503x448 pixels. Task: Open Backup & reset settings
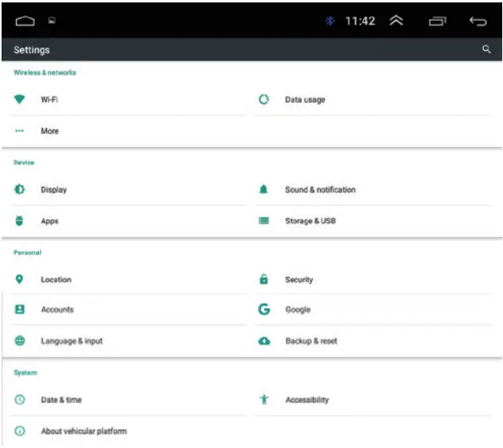point(372,341)
